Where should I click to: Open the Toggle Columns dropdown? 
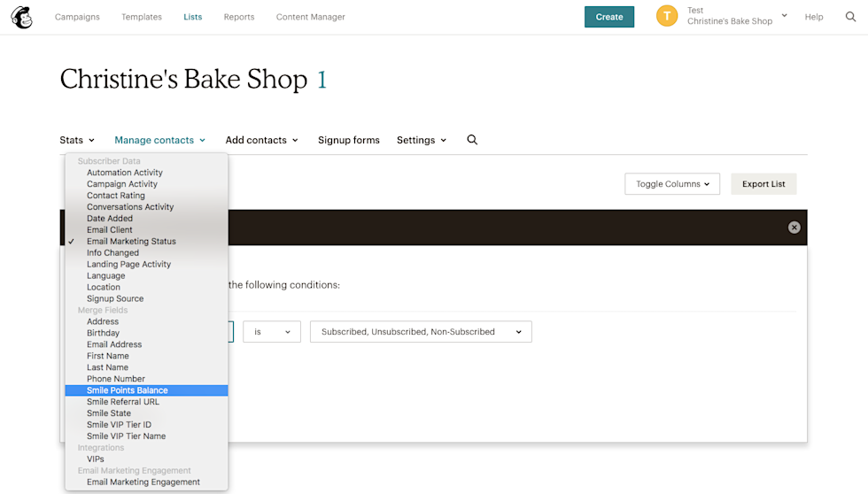[672, 184]
